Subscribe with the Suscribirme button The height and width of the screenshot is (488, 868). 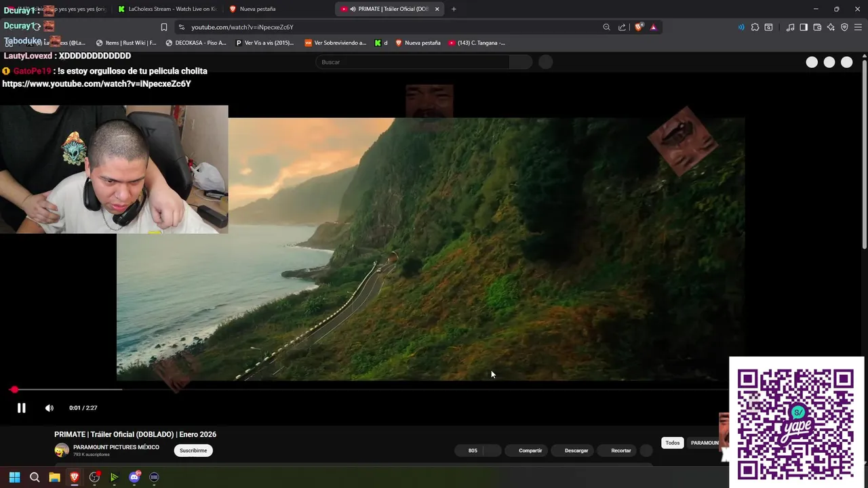coord(193,451)
